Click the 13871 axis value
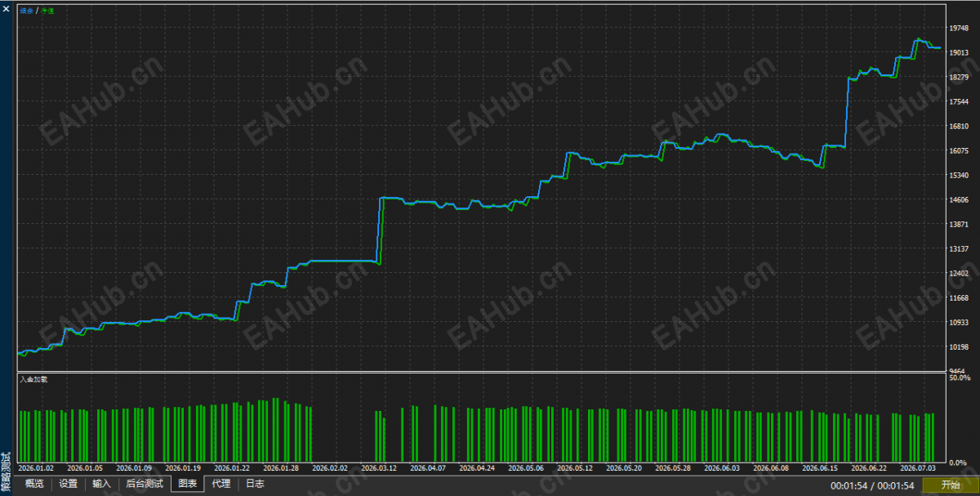 (x=959, y=224)
